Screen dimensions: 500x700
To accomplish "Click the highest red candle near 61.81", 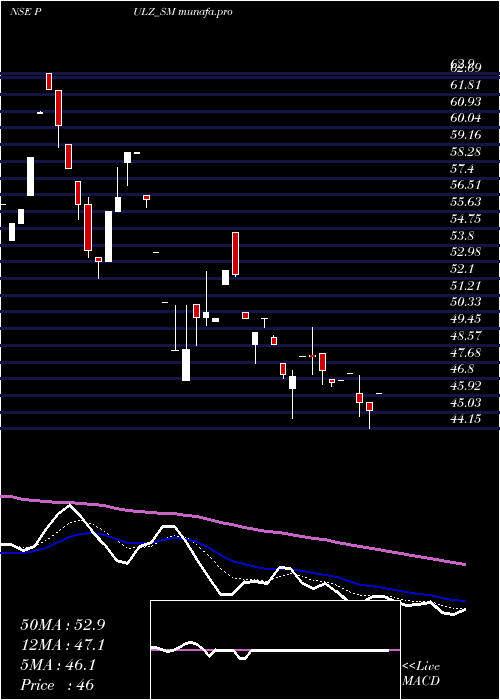I will 49,81.
